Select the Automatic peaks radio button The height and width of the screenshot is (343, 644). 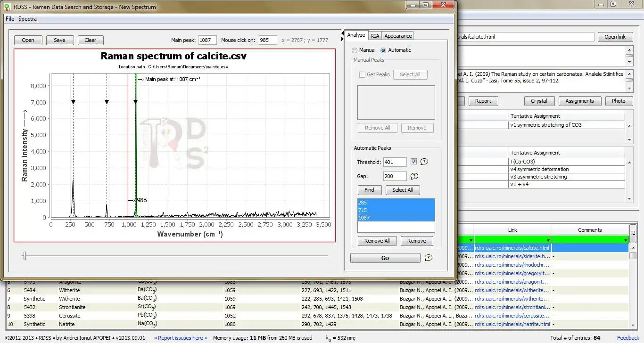(x=383, y=50)
